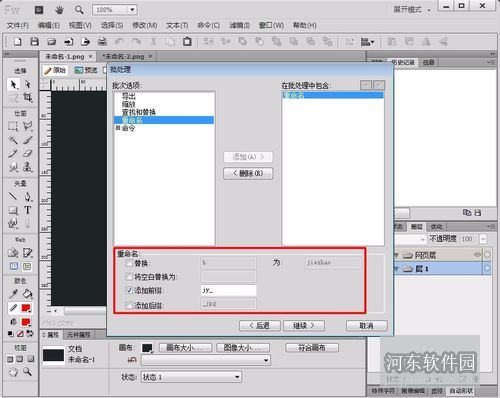
Task: Select the Brush tool
Action: pos(28,140)
